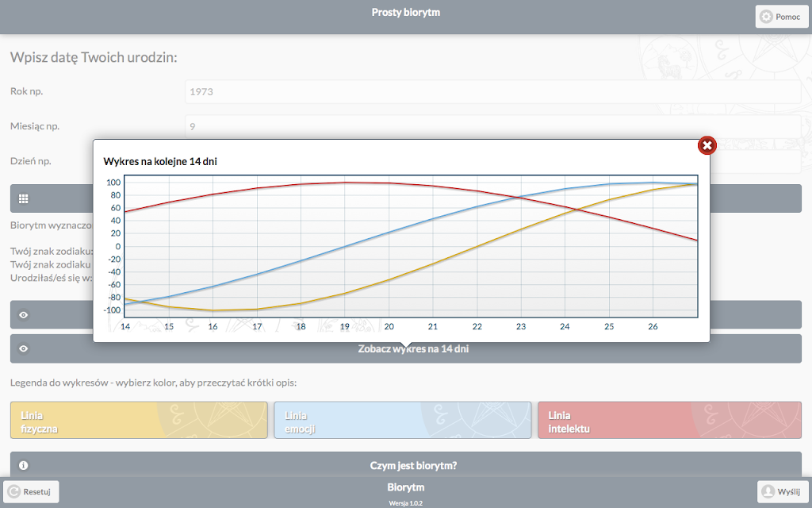Select the blue Linia emocji legend
The image size is (812, 508).
pos(402,421)
